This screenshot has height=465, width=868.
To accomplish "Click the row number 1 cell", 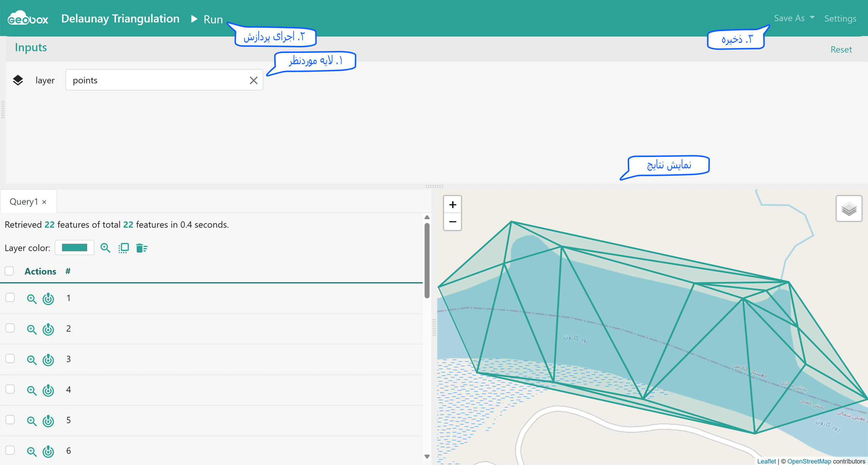I will pyautogui.click(x=68, y=298).
